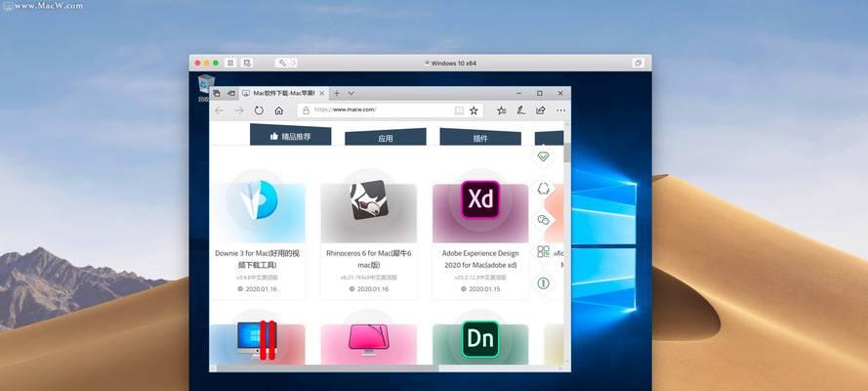The width and height of the screenshot is (868, 391).
Task: Click the VM snapshot toolbar button
Action: pos(247,64)
